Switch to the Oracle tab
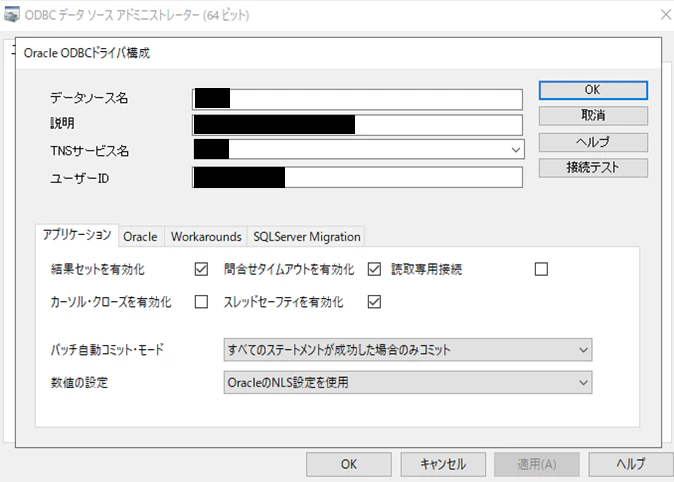 coord(140,237)
